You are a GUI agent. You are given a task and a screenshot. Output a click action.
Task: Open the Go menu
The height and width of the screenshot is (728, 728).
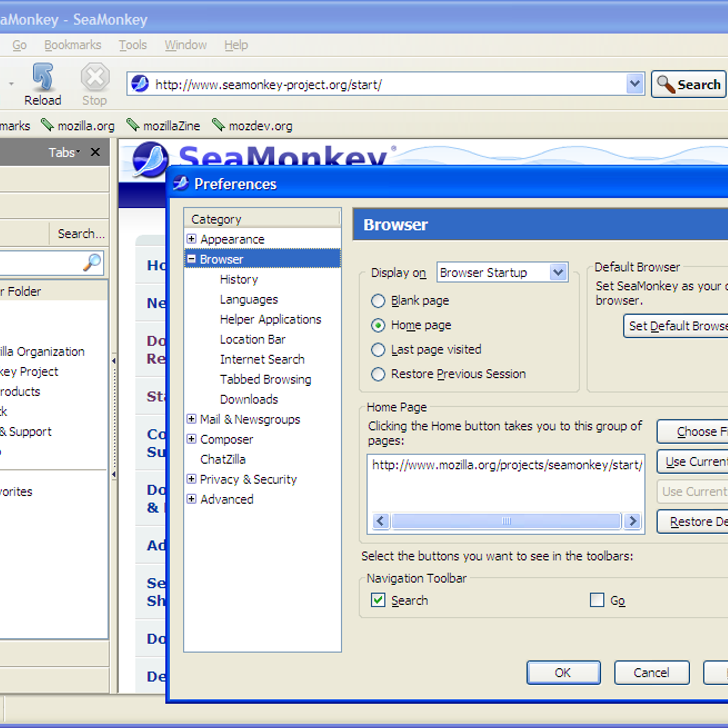pyautogui.click(x=19, y=45)
